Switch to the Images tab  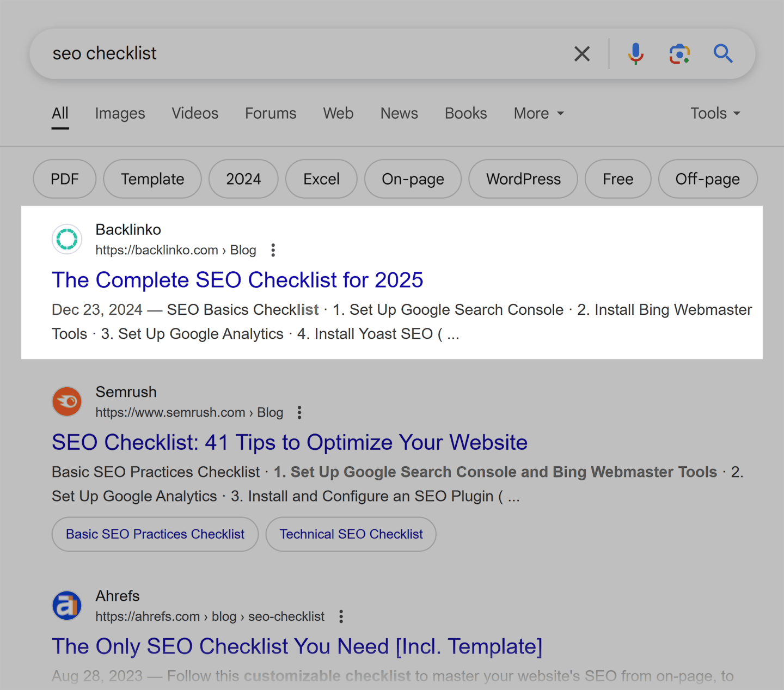pyautogui.click(x=120, y=113)
